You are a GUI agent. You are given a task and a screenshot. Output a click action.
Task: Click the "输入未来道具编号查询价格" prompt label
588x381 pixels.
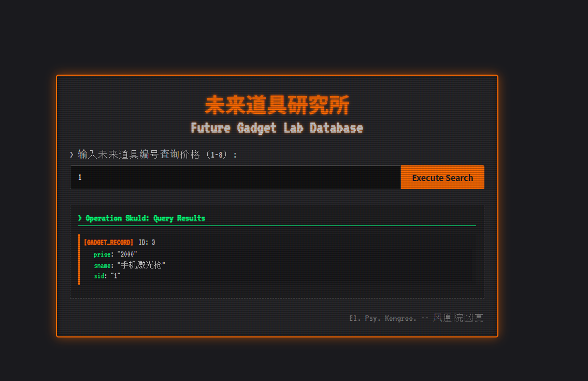pos(153,154)
